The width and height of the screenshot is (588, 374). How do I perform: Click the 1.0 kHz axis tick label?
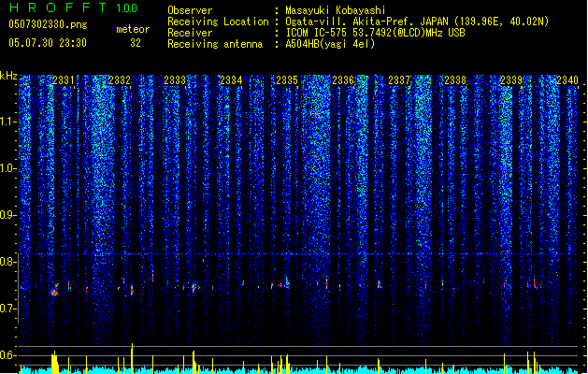point(7,168)
